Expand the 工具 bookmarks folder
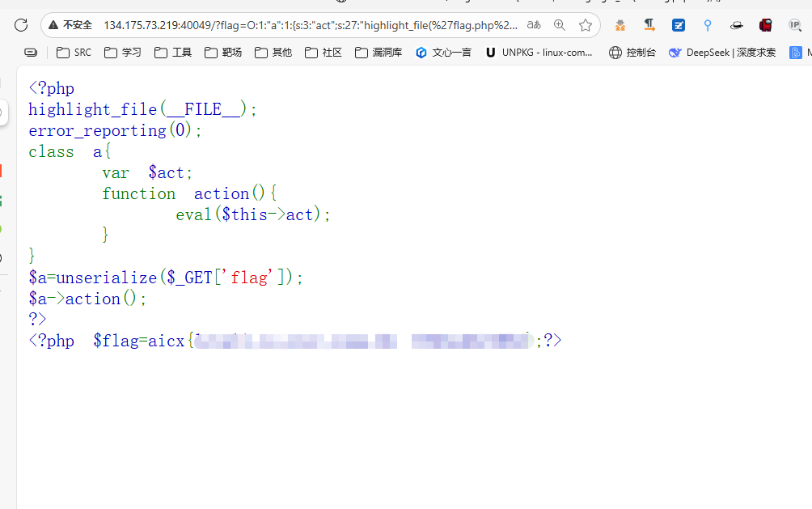 (x=173, y=53)
